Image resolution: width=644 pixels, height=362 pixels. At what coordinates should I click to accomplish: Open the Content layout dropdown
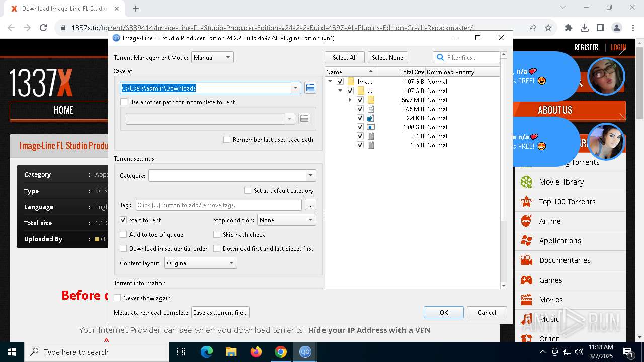pyautogui.click(x=200, y=263)
